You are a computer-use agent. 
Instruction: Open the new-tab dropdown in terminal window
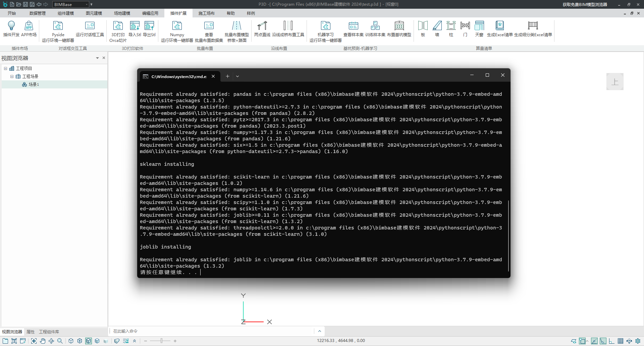click(237, 76)
